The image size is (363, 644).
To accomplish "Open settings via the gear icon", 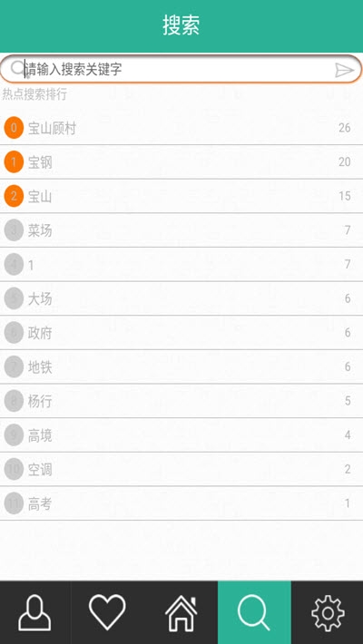I will pos(328,613).
